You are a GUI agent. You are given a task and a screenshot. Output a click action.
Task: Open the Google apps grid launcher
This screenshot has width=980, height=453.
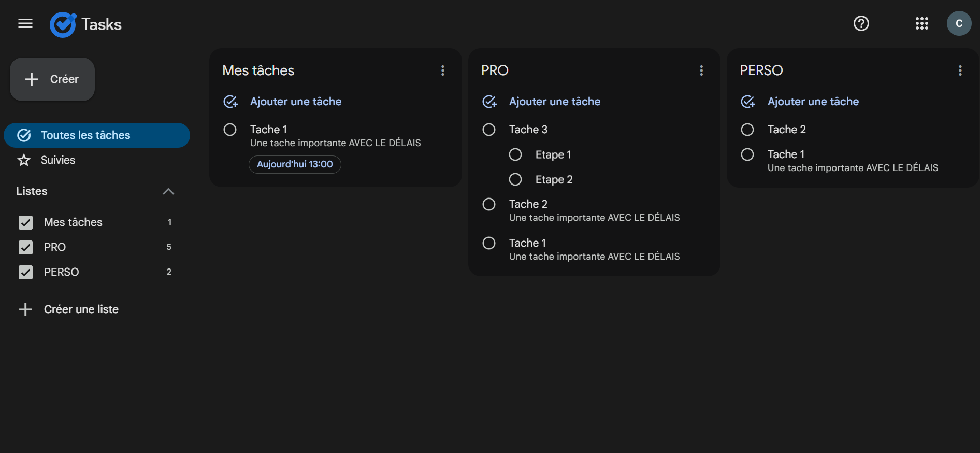tap(921, 23)
